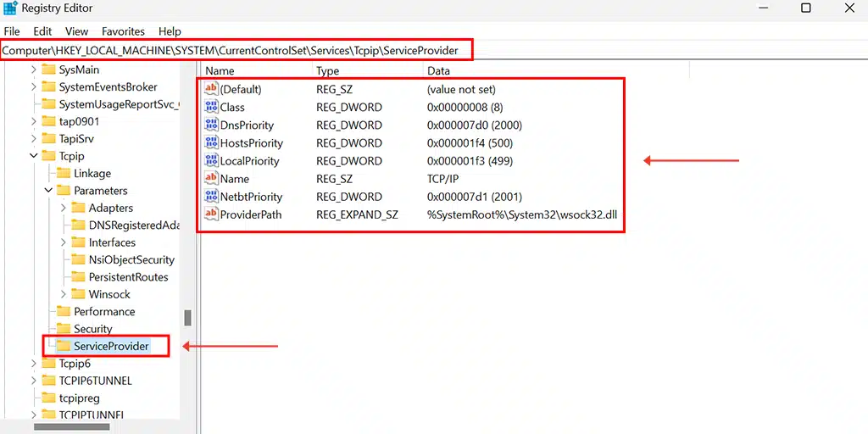The image size is (868, 434).
Task: Click the Class DWORD value icon
Action: click(211, 107)
